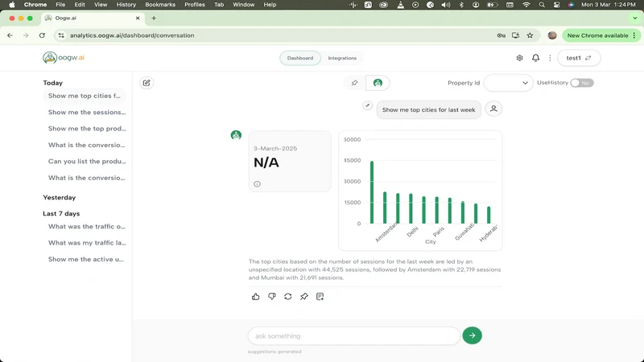Open a new browser tab
The height and width of the screenshot is (362, 644).
point(154,18)
